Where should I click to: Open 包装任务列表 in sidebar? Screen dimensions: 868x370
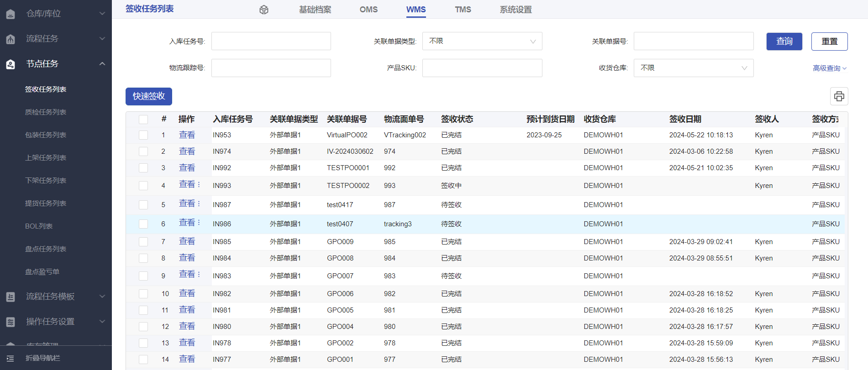[46, 135]
